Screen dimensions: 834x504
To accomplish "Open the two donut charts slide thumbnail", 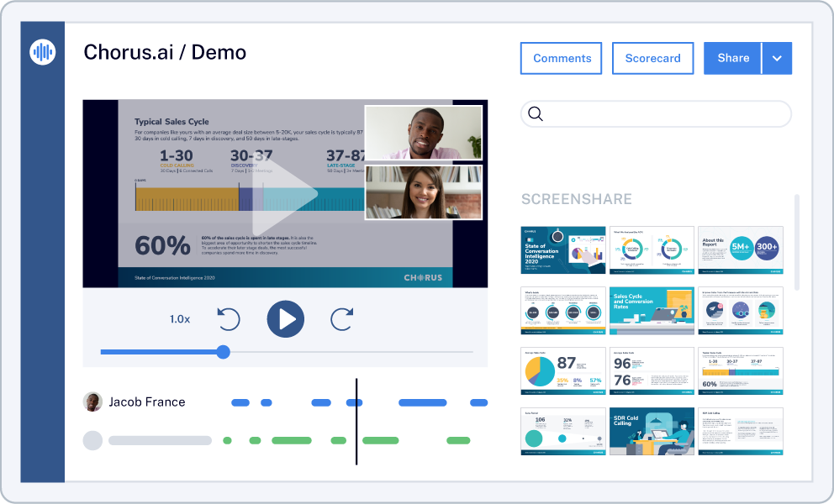I will point(652,249).
